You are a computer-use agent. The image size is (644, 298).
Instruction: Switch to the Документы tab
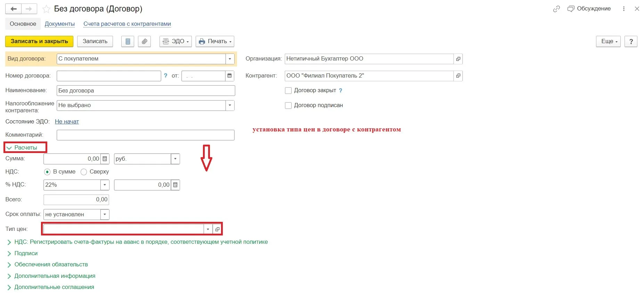60,24
